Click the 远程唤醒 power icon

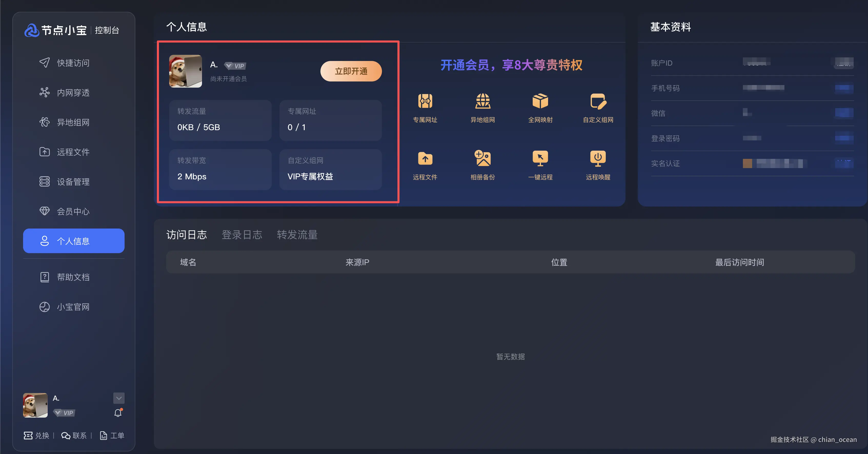point(598,158)
